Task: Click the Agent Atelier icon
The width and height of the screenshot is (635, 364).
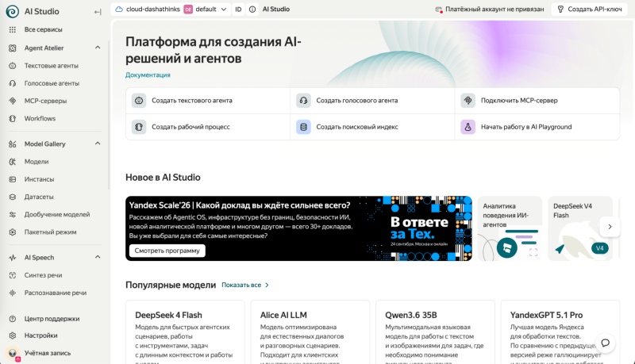Action: [13, 48]
